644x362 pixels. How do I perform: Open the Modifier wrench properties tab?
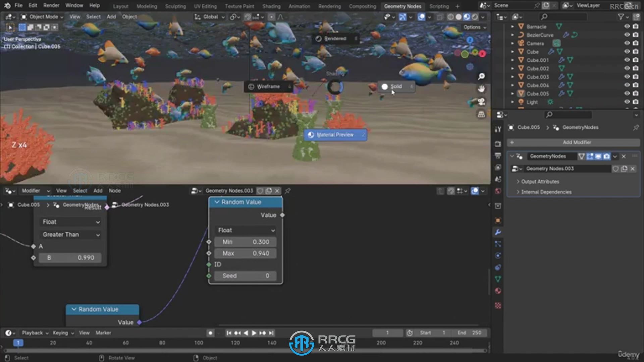click(x=498, y=232)
